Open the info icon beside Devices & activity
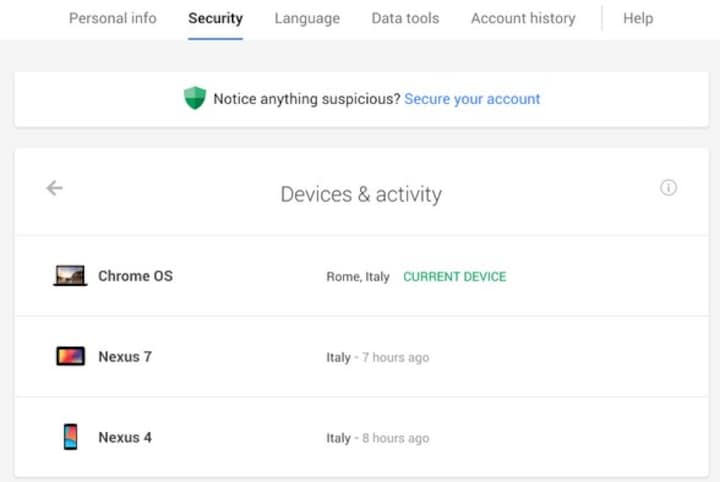The height and width of the screenshot is (482, 720). tap(668, 187)
